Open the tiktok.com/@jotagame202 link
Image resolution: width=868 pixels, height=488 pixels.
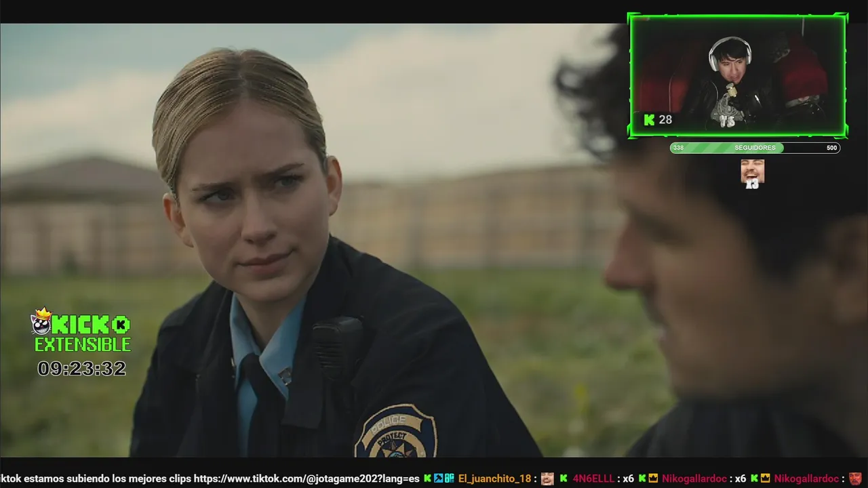pos(307,479)
